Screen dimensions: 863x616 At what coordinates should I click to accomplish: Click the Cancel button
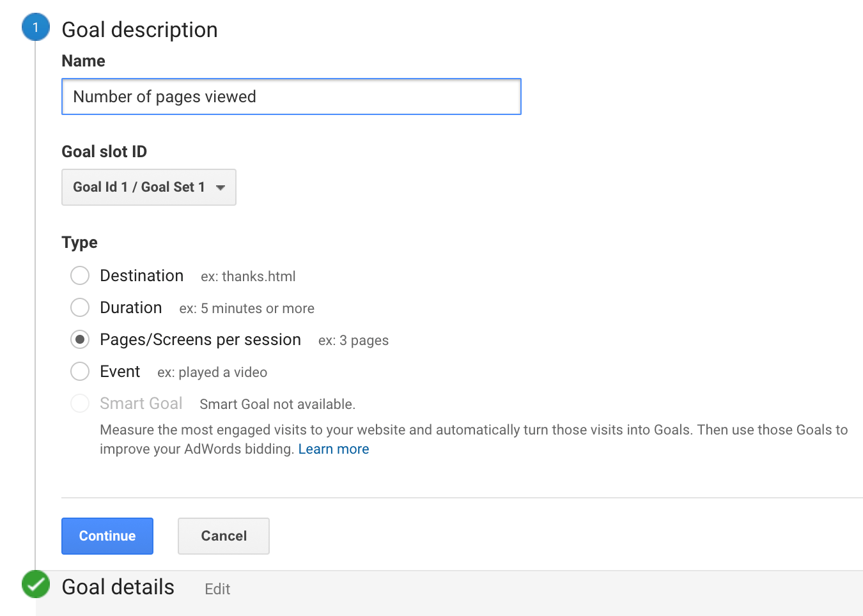pyautogui.click(x=224, y=536)
